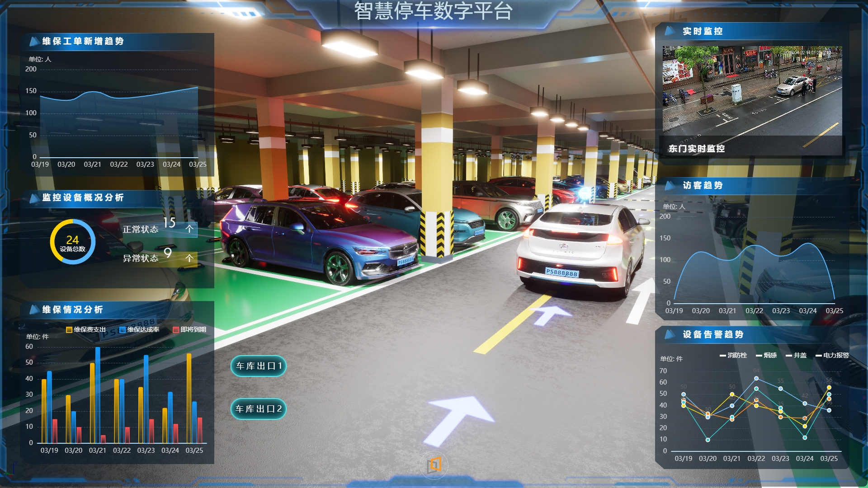Hide the 电力报警 line via legend
Screen dimensions: 868x488
coord(832,355)
